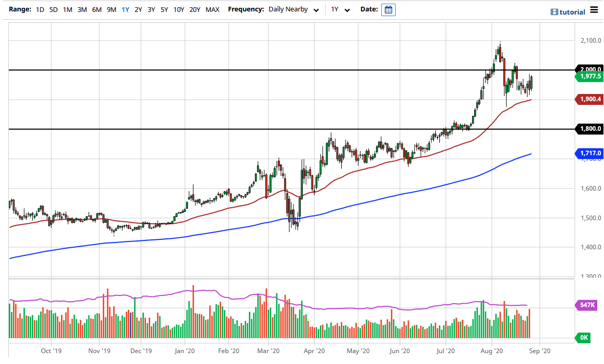Select the 20Y range

coord(195,10)
